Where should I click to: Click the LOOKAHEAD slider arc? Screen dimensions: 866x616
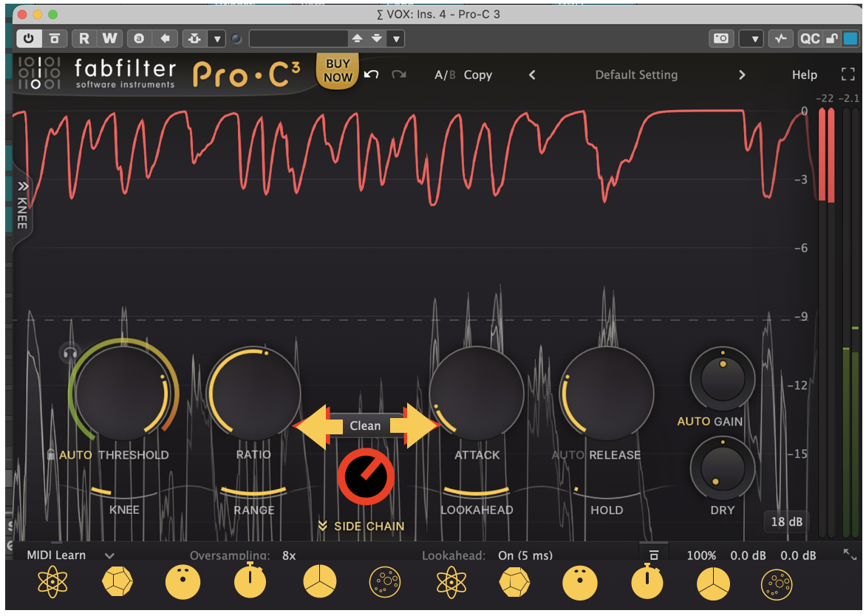pyautogui.click(x=476, y=491)
